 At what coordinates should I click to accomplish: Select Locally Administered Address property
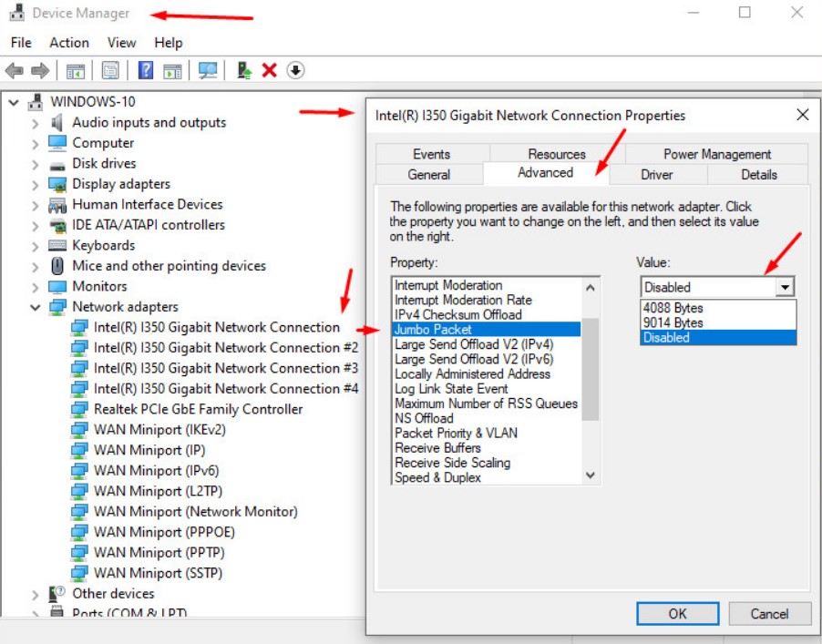[x=486, y=373]
